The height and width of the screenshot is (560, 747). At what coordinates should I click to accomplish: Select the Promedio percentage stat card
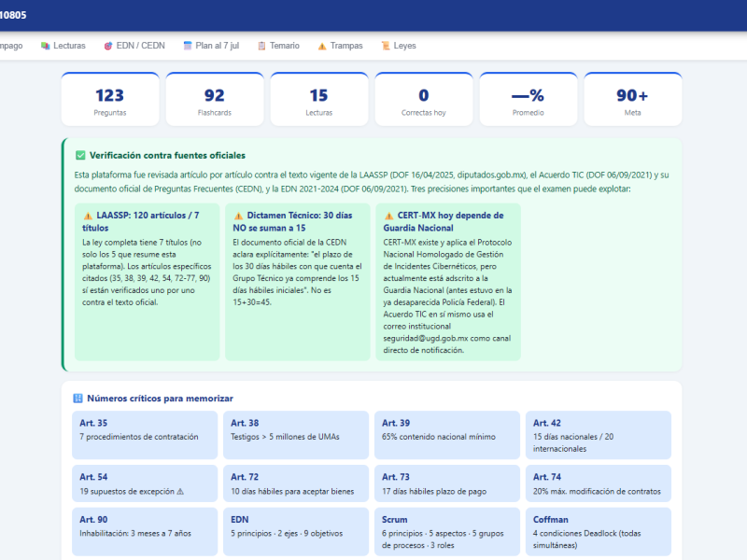point(529,99)
